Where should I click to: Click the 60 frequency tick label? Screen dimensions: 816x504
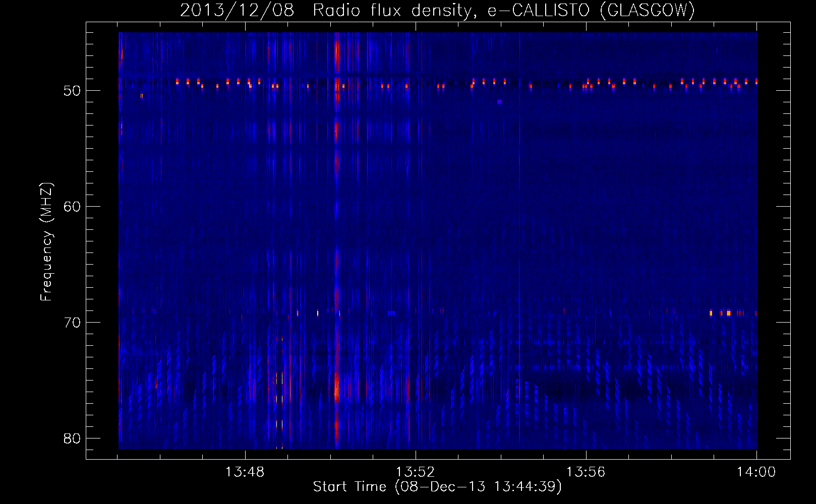coord(72,207)
